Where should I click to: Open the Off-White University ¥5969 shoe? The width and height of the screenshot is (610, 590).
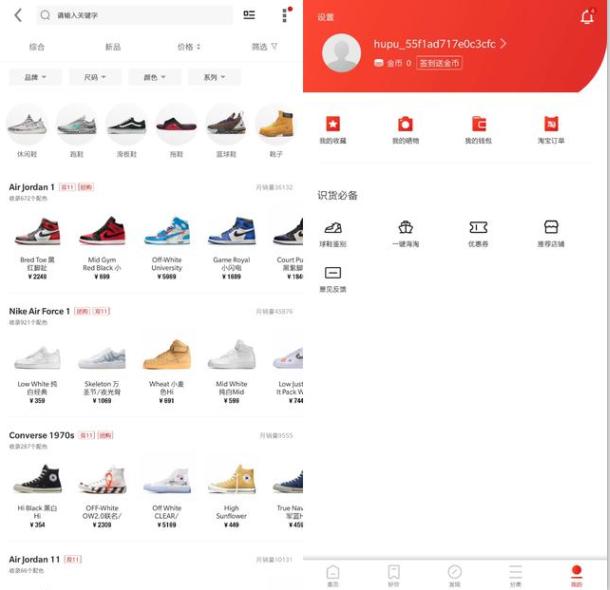tap(167, 246)
